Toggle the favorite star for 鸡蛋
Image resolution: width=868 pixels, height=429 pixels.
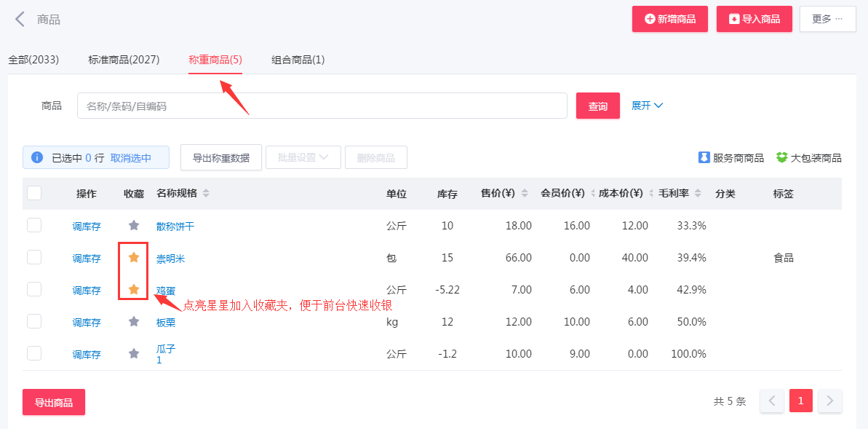[x=134, y=290]
